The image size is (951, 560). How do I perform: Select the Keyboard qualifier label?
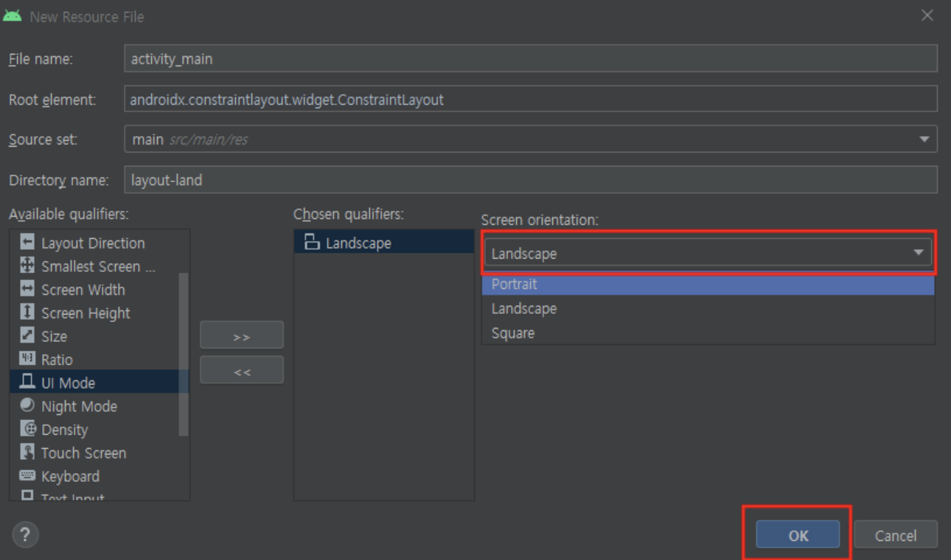[x=70, y=477]
